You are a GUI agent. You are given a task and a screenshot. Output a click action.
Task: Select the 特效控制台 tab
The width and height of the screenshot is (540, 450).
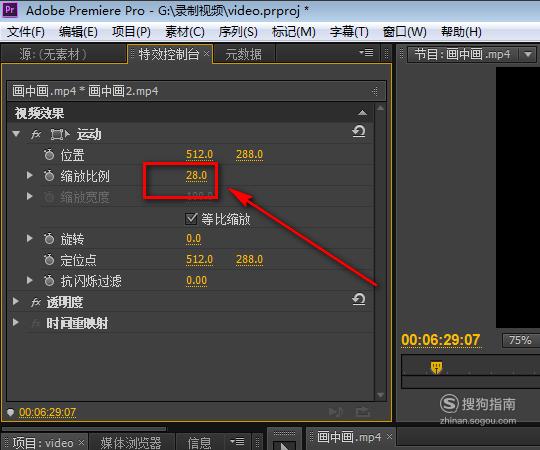(x=169, y=54)
